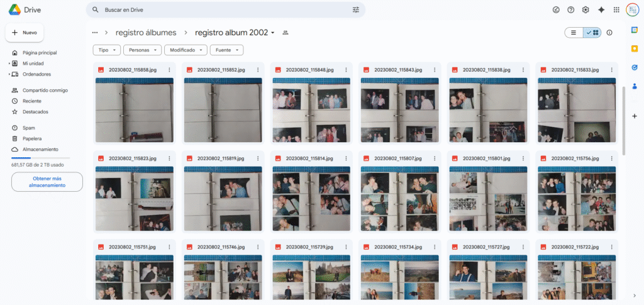Select file name 20230802_115722.jpg

pos(575,247)
